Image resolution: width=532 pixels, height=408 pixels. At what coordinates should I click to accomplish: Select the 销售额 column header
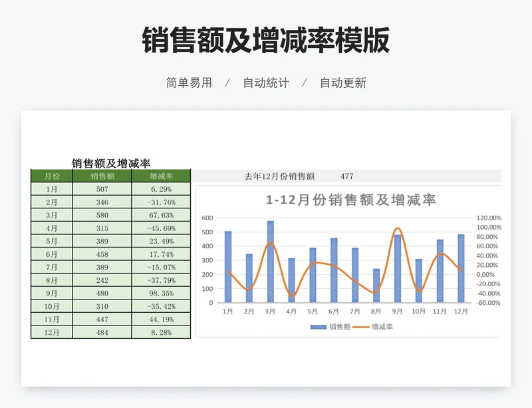click(x=102, y=176)
